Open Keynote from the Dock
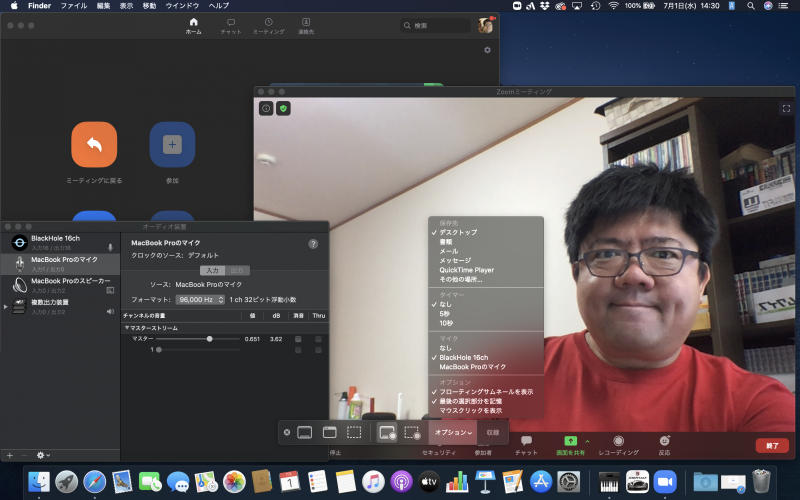 click(485, 482)
